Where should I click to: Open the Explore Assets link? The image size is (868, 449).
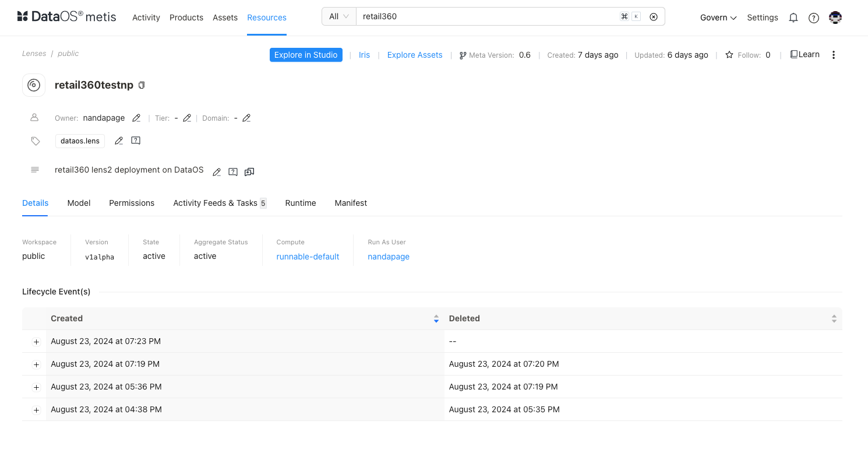click(x=415, y=55)
